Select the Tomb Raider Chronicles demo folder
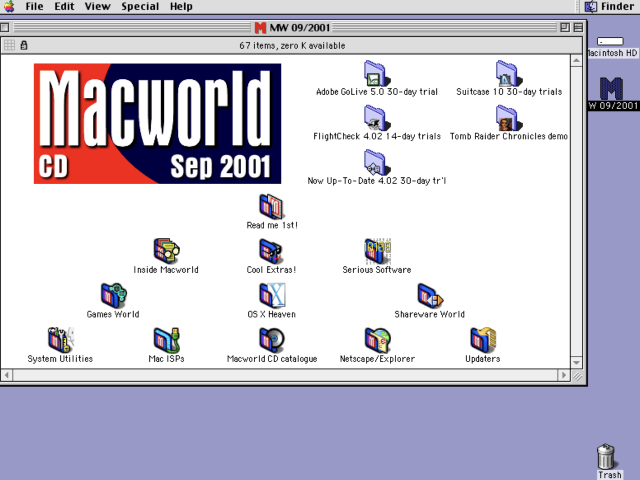Viewport: 640px width, 480px height. [x=509, y=118]
